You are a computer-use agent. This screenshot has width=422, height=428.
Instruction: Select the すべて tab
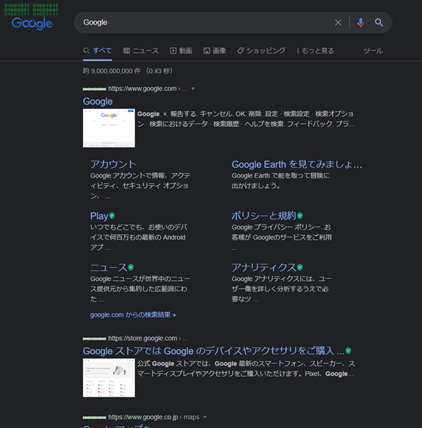[97, 51]
